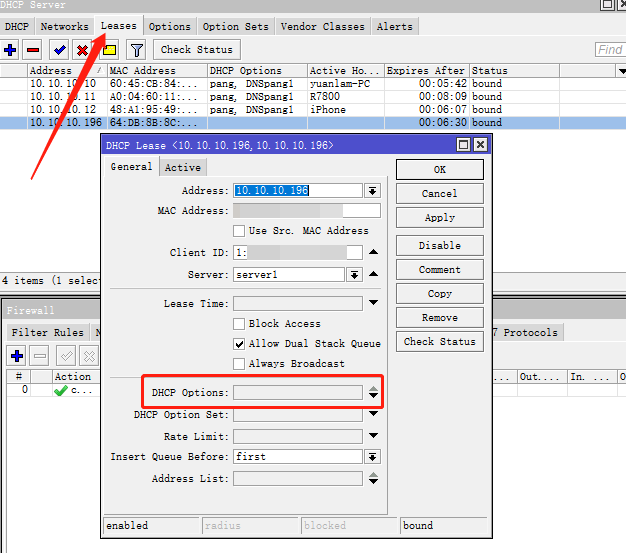Viewport: 626px width, 553px height.
Task: Switch to DHCP tab
Action: point(17,27)
